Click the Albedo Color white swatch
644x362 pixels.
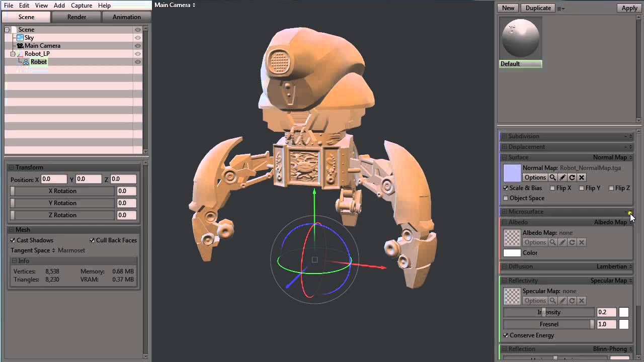click(x=512, y=253)
